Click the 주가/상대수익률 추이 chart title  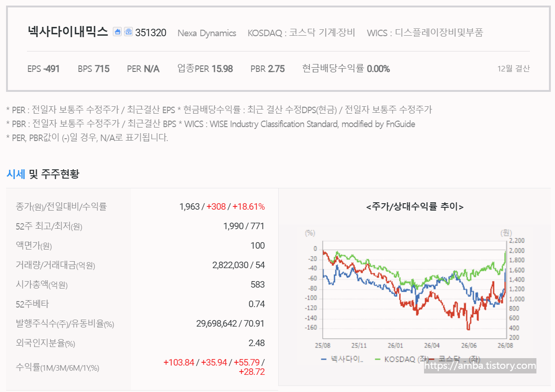point(415,206)
